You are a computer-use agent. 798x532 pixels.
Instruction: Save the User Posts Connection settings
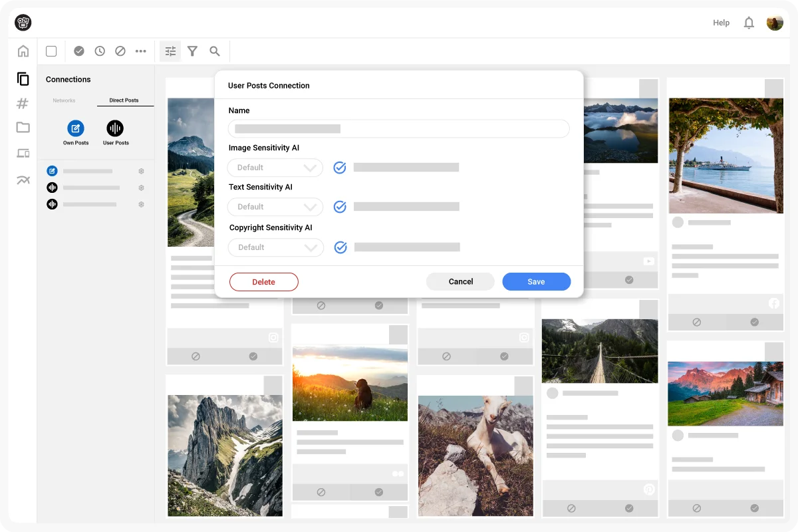[536, 281]
